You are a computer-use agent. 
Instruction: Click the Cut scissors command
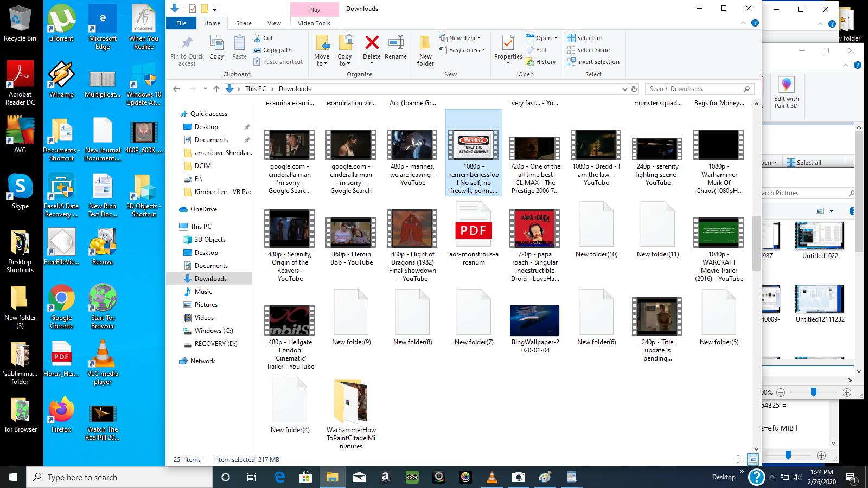(x=263, y=38)
